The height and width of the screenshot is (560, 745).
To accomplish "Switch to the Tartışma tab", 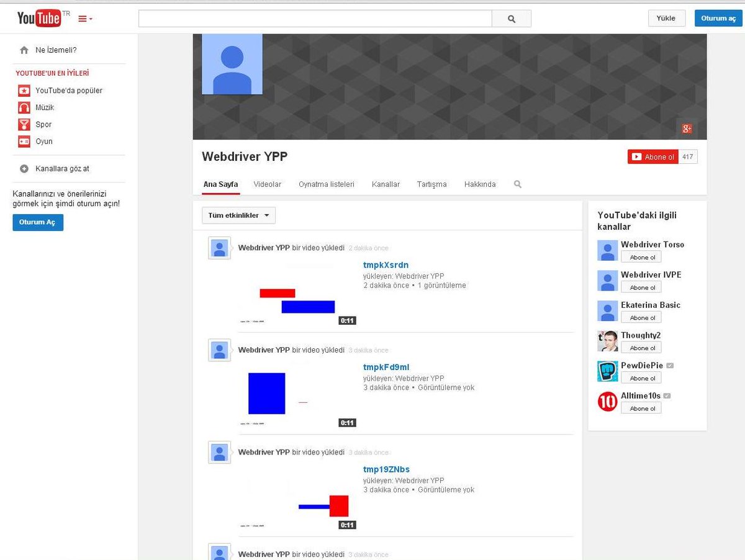I will (x=431, y=184).
